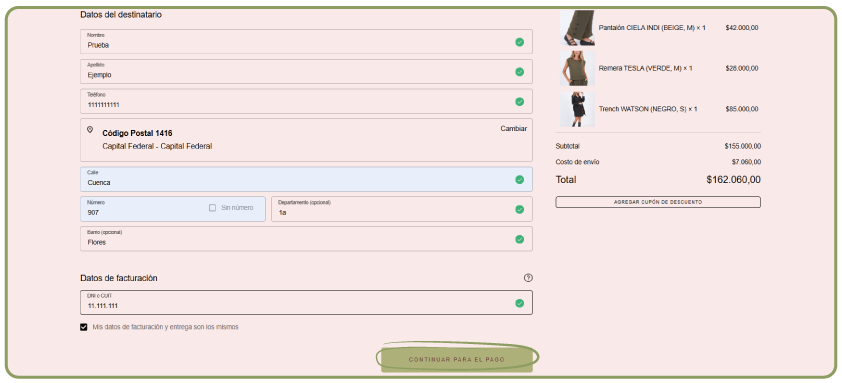The width and height of the screenshot is (842, 383).
Task: Uncheck 'Mis datos de facturación y entrega son los mismos'
Action: tap(84, 327)
